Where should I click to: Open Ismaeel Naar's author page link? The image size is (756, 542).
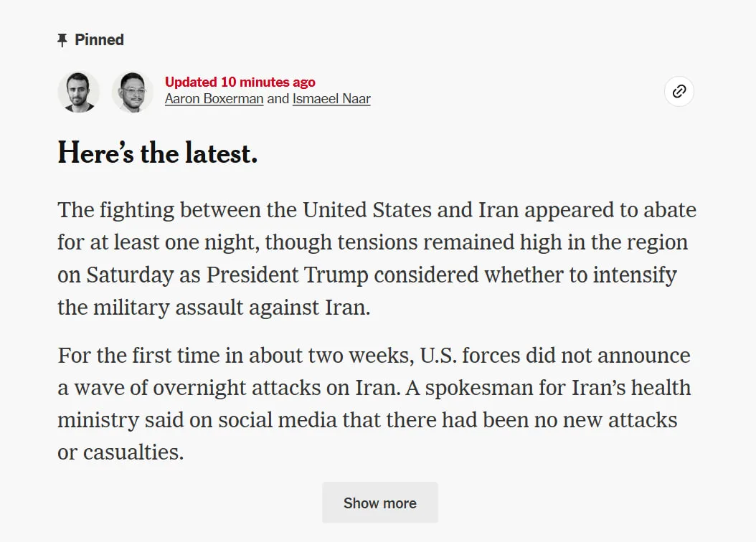[331, 99]
